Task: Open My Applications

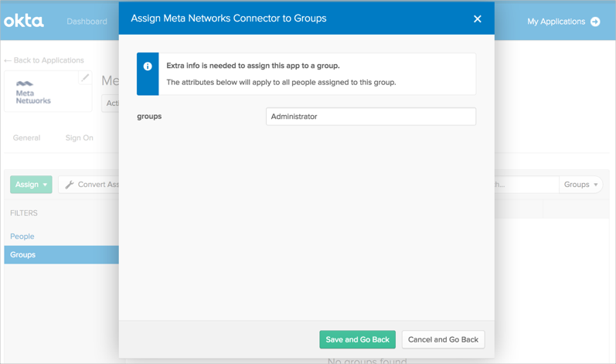Action: point(556,22)
